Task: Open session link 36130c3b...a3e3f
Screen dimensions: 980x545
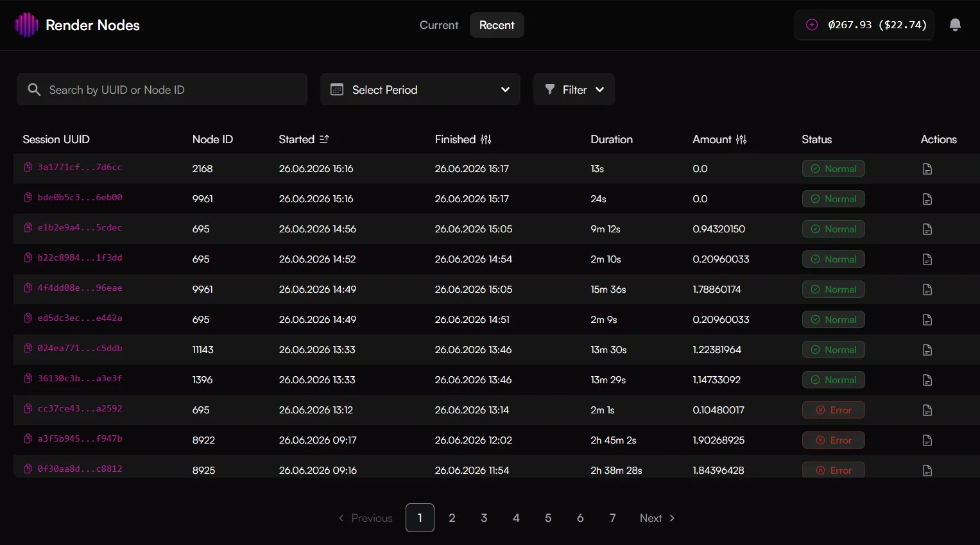Action: [x=80, y=379]
